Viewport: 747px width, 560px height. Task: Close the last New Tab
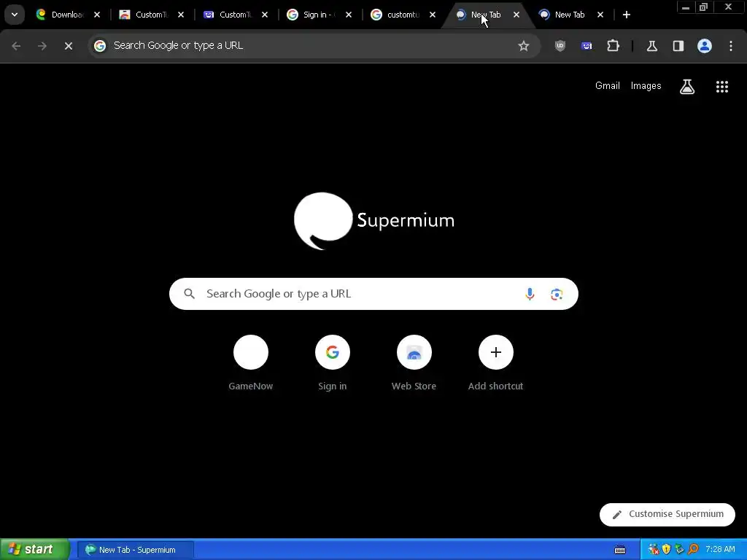pos(600,15)
